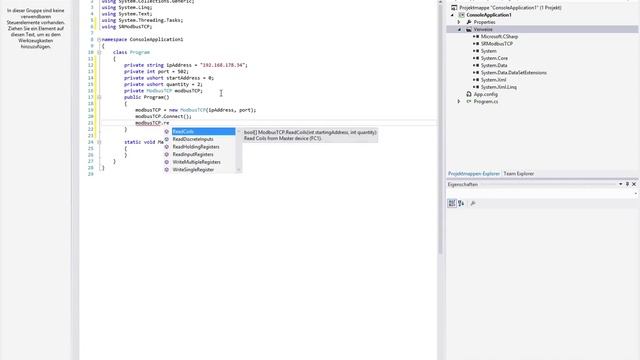The width and height of the screenshot is (640, 360).
Task: Click the method icon beside ReadInputRegisters
Action: pyautogui.click(x=167, y=154)
